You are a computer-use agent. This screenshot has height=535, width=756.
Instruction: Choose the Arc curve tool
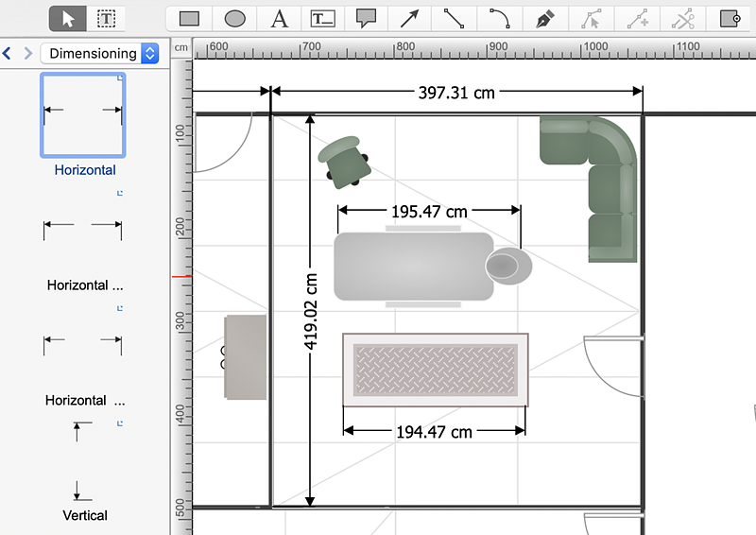coord(499,18)
